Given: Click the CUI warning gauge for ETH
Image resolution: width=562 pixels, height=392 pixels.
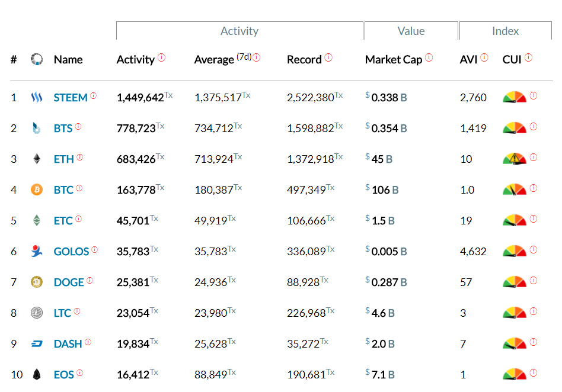Looking at the screenshot, I should [514, 159].
